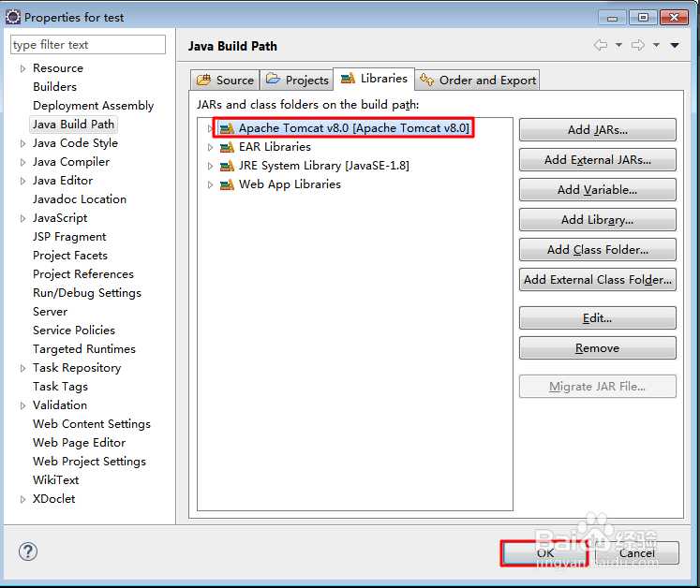Expand the Java Editor item
The height and width of the screenshot is (588, 700).
click(22, 181)
